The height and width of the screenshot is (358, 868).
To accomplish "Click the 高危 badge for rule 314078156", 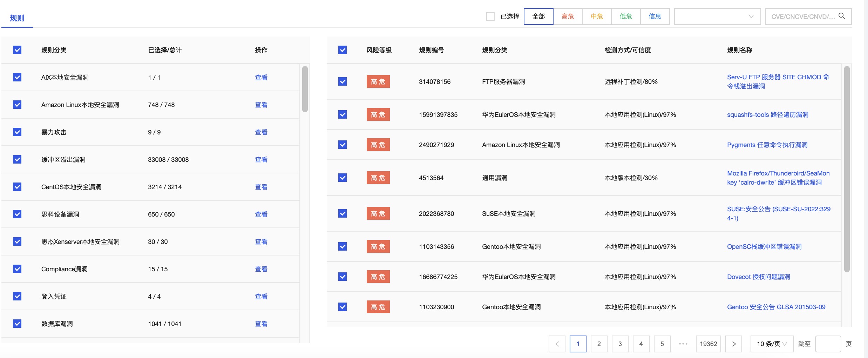I will tap(378, 82).
